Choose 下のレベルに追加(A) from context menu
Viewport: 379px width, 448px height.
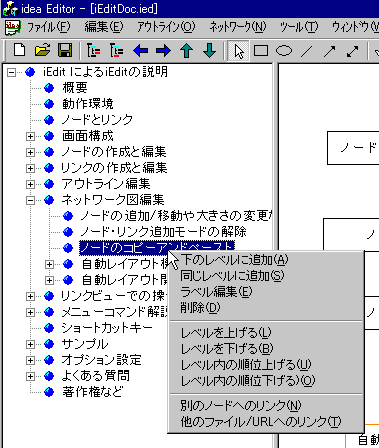tap(265, 260)
